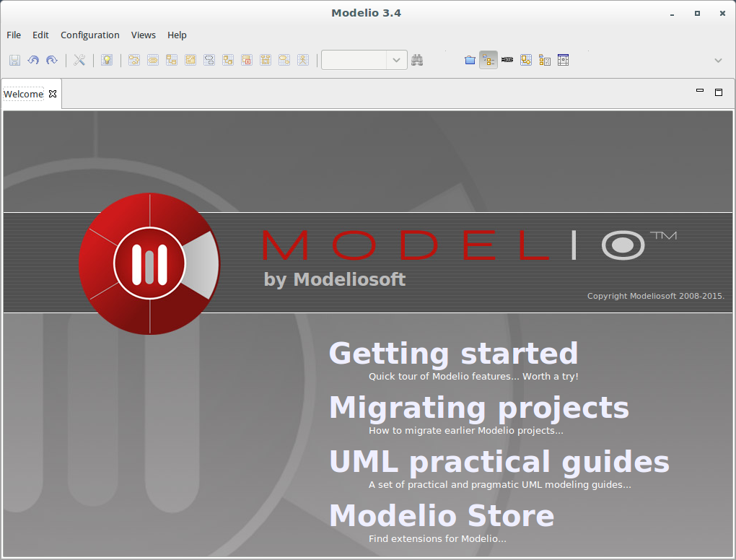The image size is (736, 560).
Task: Click the stick figure actor diagram icon
Action: pos(303,60)
